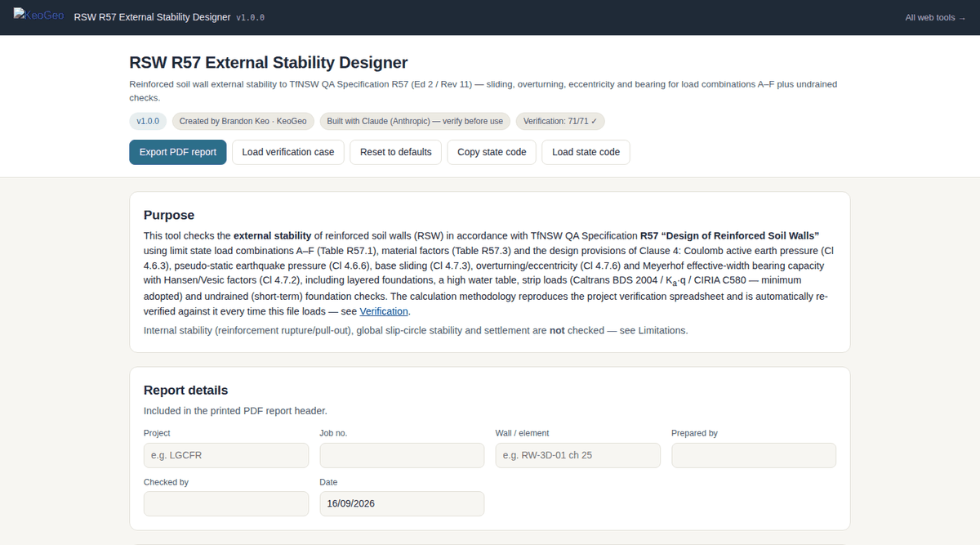The width and height of the screenshot is (980, 545).
Task: Click Built with Claude (Anthropic) badge
Action: pos(415,121)
